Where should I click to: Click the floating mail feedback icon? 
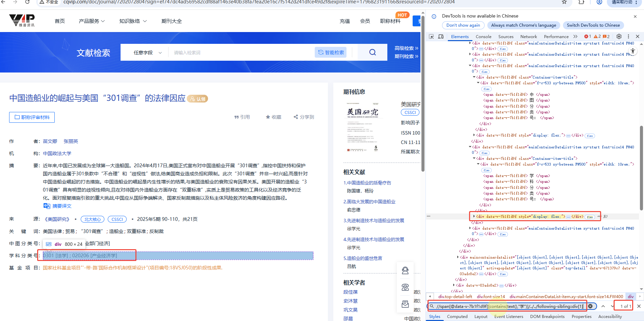405,304
